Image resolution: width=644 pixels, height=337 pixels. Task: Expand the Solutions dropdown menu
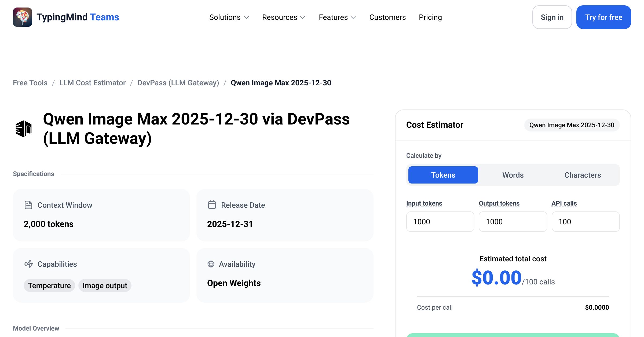(x=229, y=17)
